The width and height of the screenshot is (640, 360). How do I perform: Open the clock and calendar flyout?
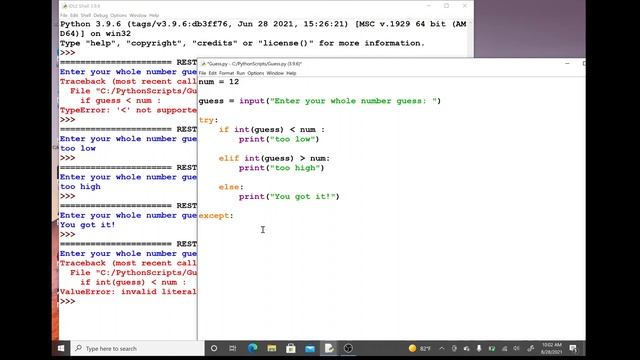552,348
